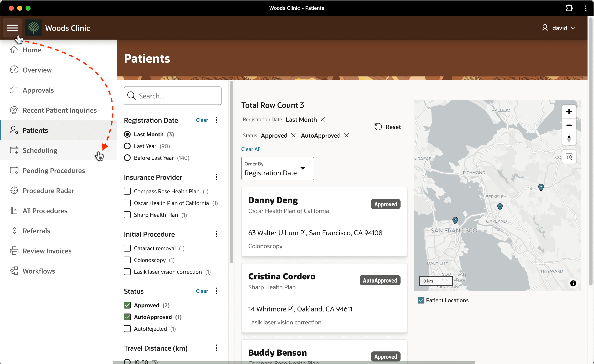Open Status facet options menu
Image resolution: width=594 pixels, height=364 pixels.
coord(216,291)
